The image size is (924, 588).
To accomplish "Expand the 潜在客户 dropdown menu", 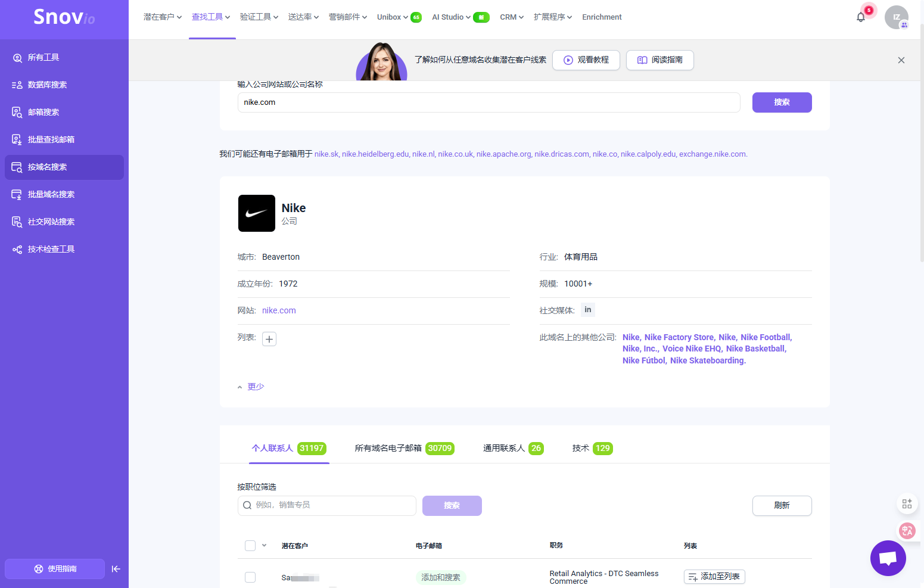I will click(x=162, y=17).
